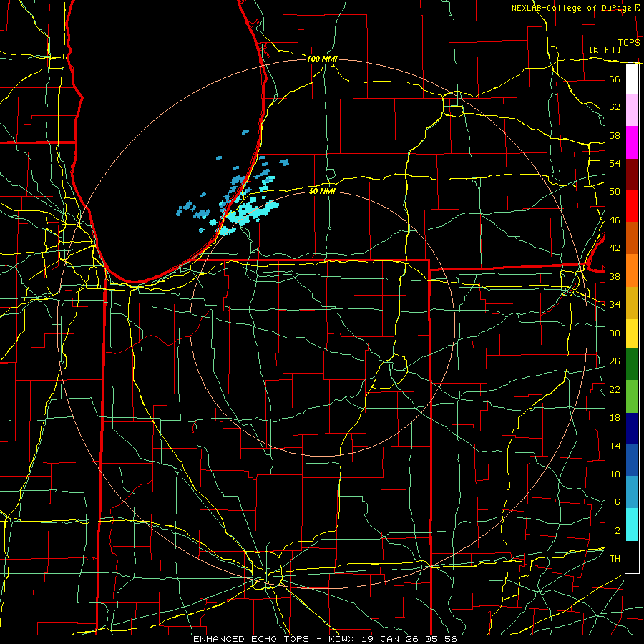
Task: Choose the light orange legend swatch
Action: [x=632, y=270]
